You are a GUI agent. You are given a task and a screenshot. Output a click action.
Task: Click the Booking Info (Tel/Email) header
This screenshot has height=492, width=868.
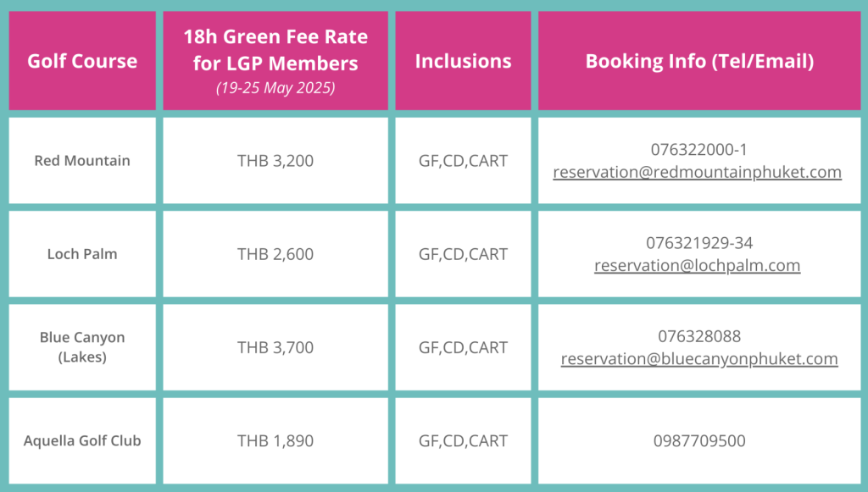(x=699, y=61)
